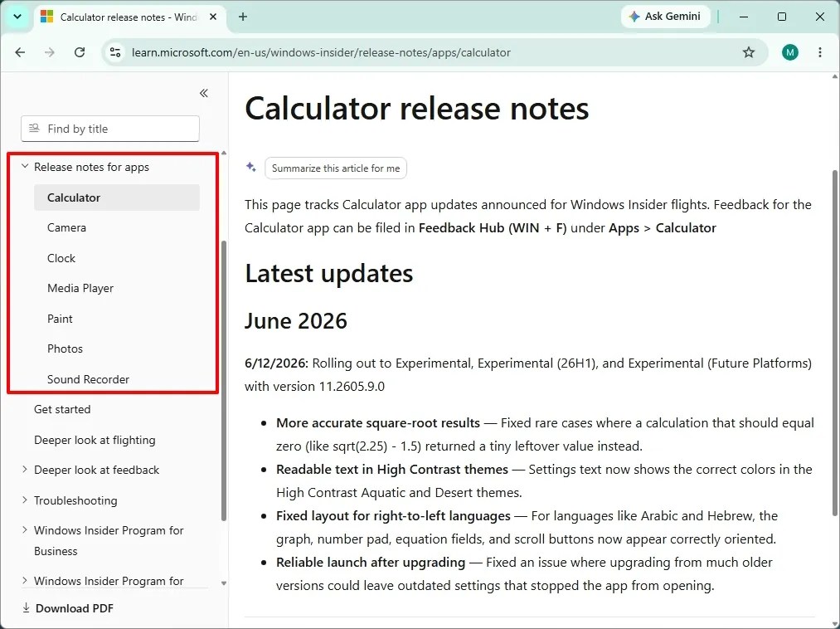Expand the last Windows Insider Program item
Screen dimensions: 840x629
coord(25,580)
